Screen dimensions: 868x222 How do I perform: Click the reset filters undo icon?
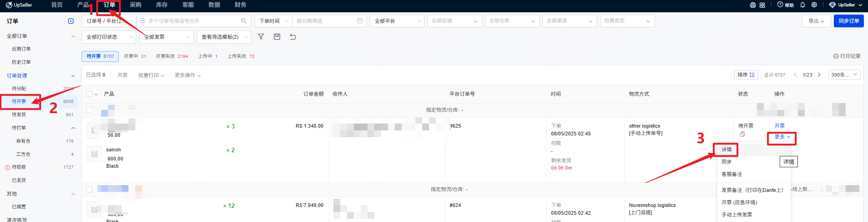pyautogui.click(x=293, y=37)
